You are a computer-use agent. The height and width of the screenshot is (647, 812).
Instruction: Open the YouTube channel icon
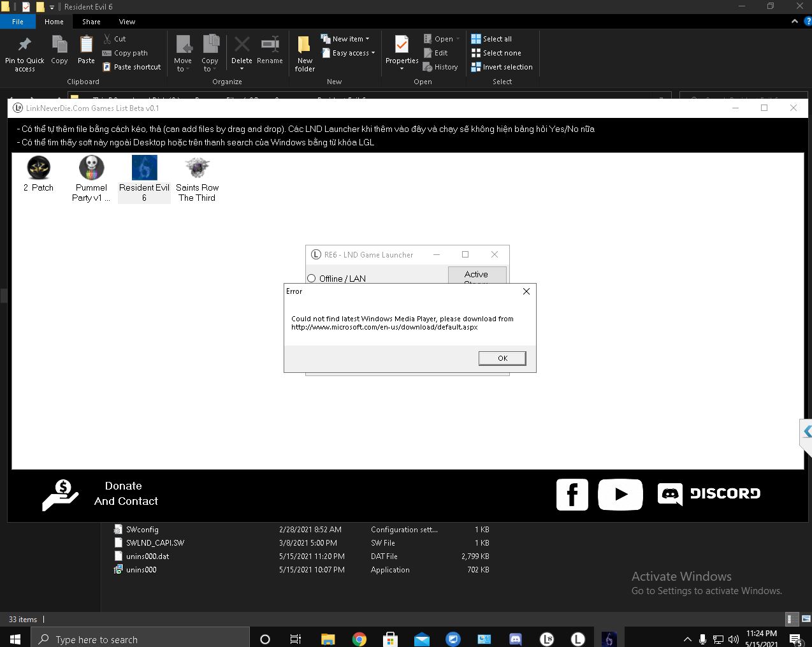(620, 494)
